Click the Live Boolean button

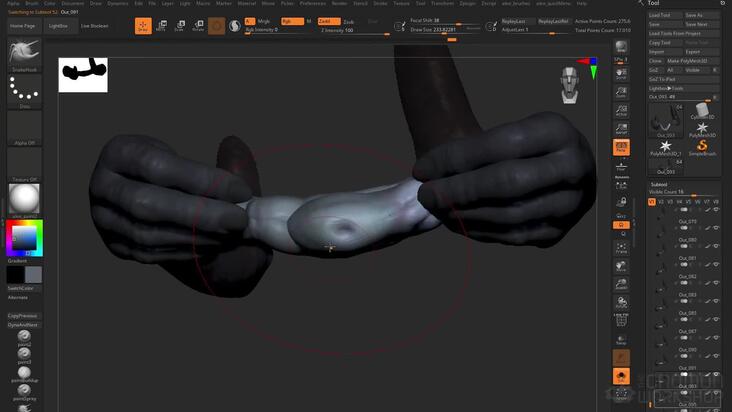coord(94,26)
